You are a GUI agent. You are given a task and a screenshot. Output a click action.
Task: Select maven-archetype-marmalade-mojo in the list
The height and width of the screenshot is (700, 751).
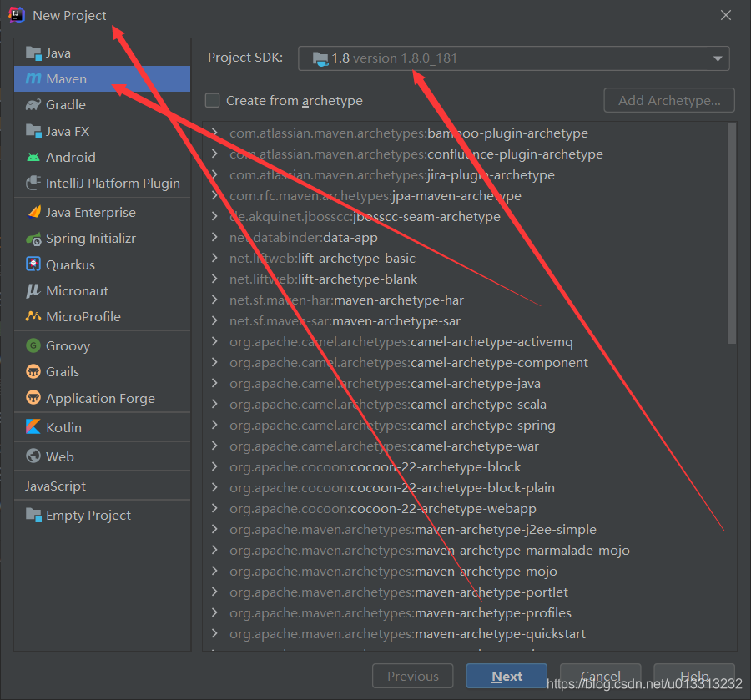(x=430, y=550)
